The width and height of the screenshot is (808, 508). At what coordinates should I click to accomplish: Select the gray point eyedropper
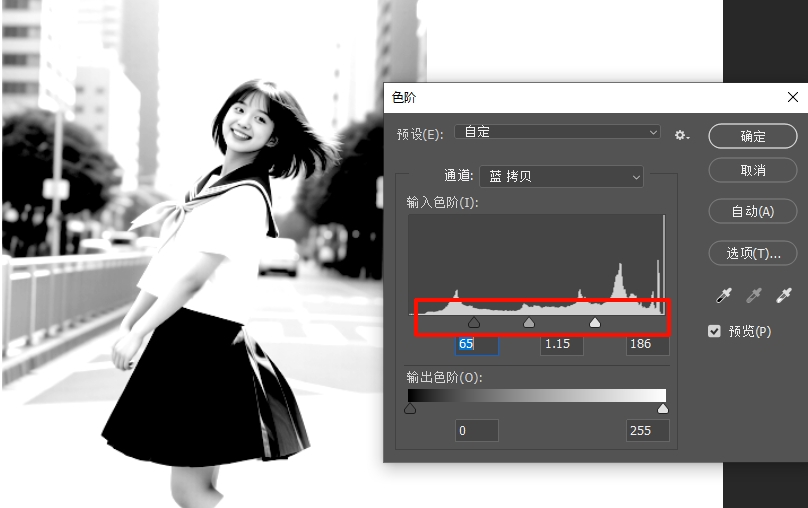click(x=753, y=296)
